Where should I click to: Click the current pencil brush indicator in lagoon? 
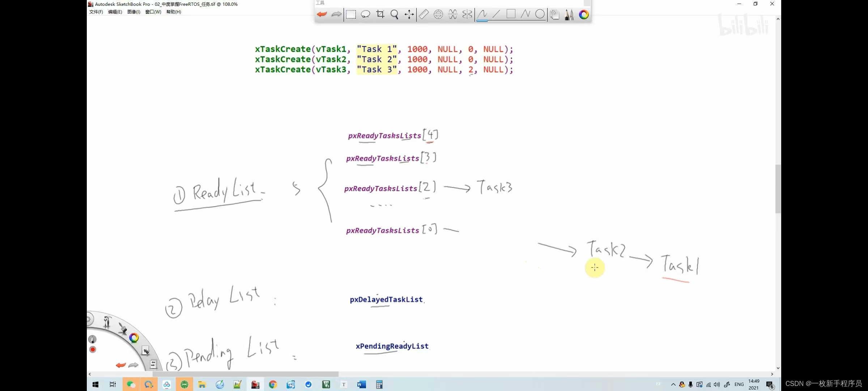pyautogui.click(x=93, y=339)
